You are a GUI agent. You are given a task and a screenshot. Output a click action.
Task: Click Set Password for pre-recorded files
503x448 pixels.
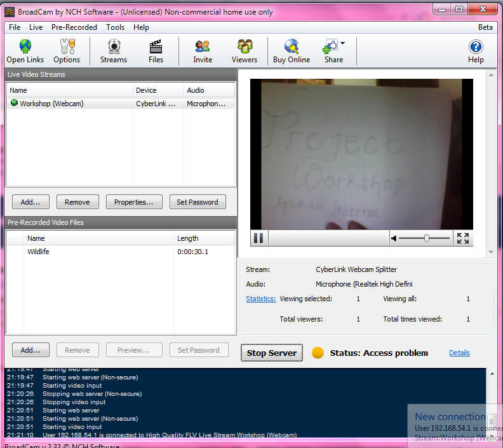(199, 350)
